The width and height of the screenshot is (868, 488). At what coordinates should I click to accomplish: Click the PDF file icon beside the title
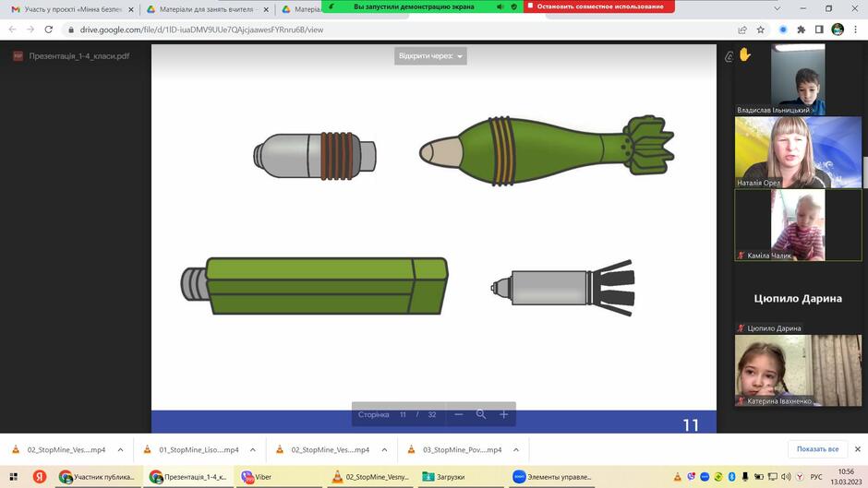tap(18, 56)
